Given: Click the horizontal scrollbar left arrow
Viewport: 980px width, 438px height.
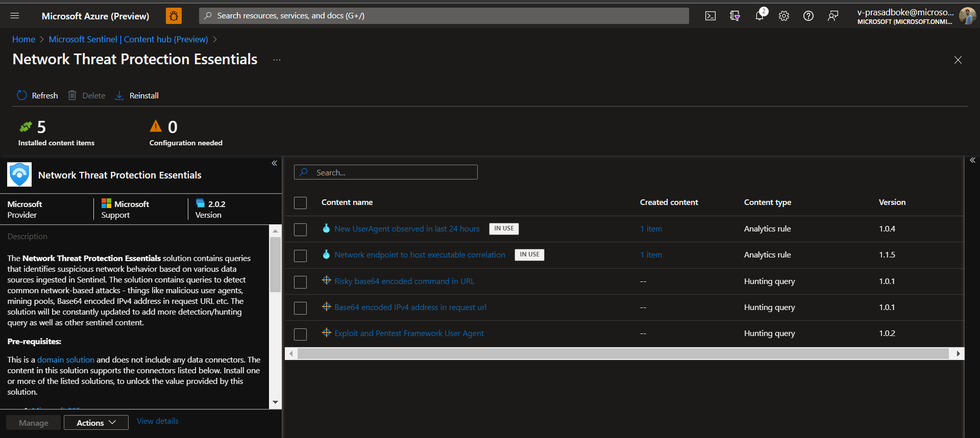Looking at the screenshot, I should pyautogui.click(x=291, y=353).
